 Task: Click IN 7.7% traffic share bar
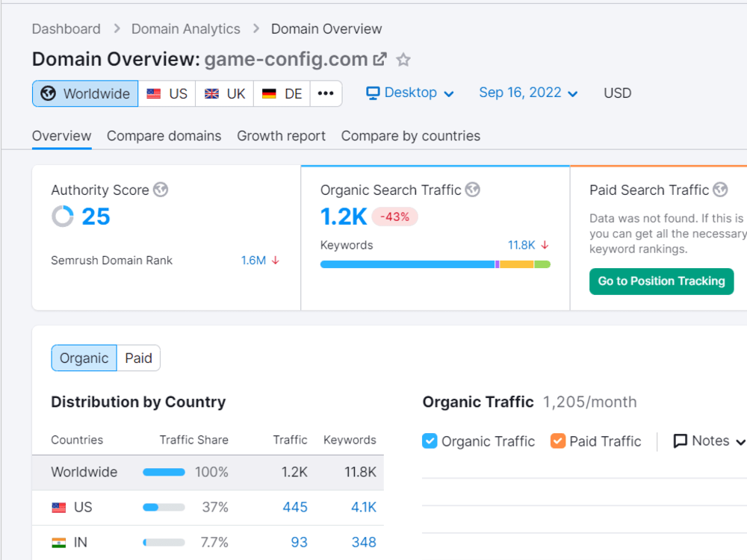(x=164, y=543)
